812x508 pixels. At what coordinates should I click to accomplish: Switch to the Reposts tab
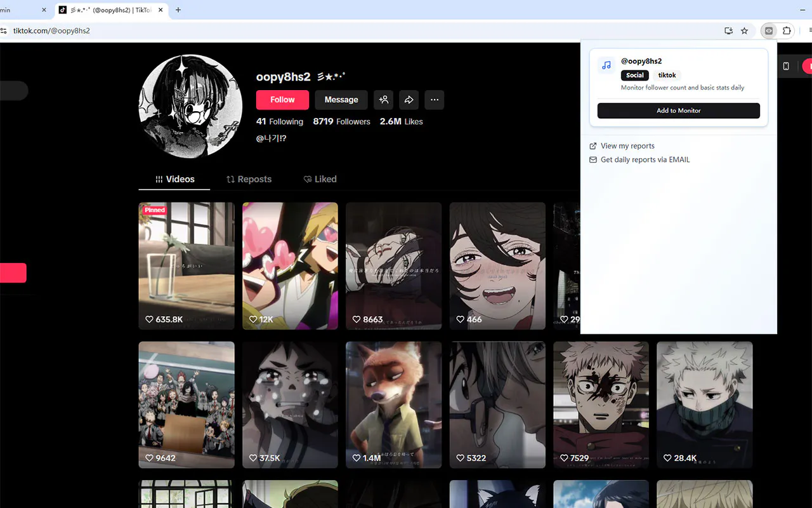(x=249, y=179)
